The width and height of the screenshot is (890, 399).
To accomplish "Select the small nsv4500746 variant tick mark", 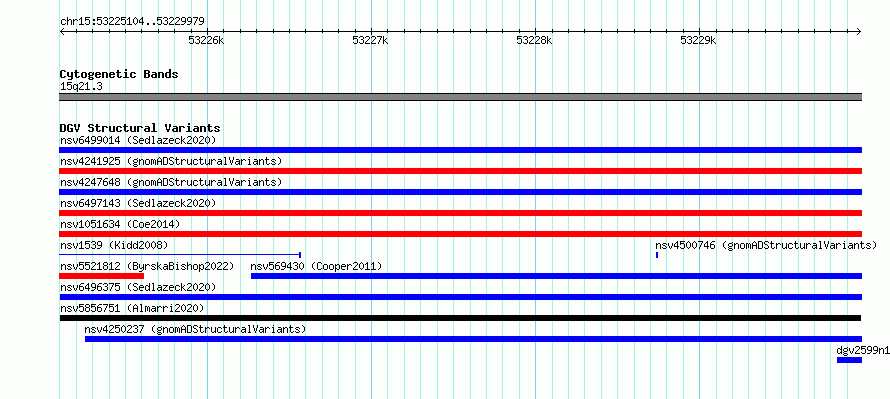I will point(657,255).
